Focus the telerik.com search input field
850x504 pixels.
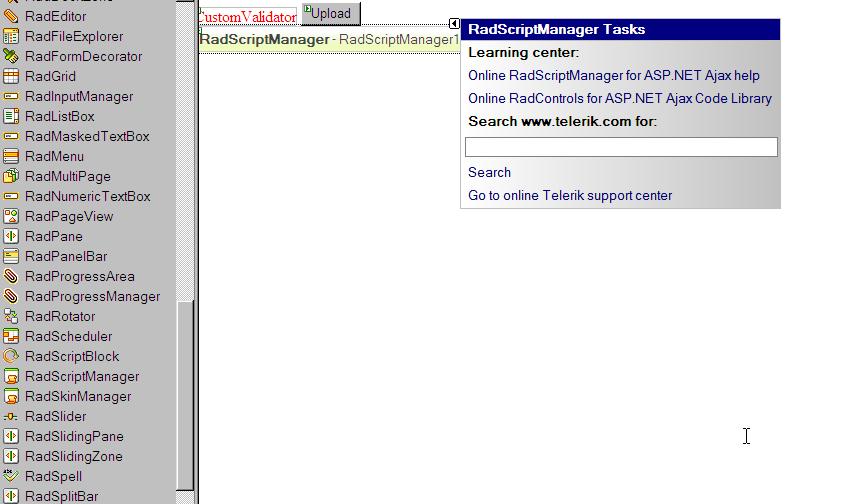(x=621, y=147)
